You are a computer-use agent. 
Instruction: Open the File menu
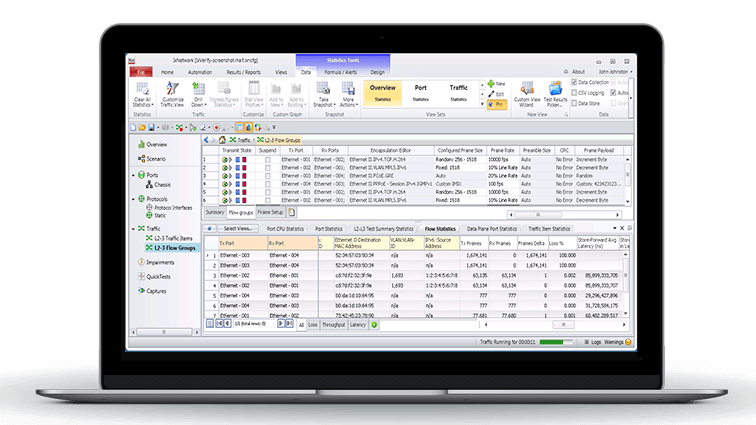click(x=141, y=72)
